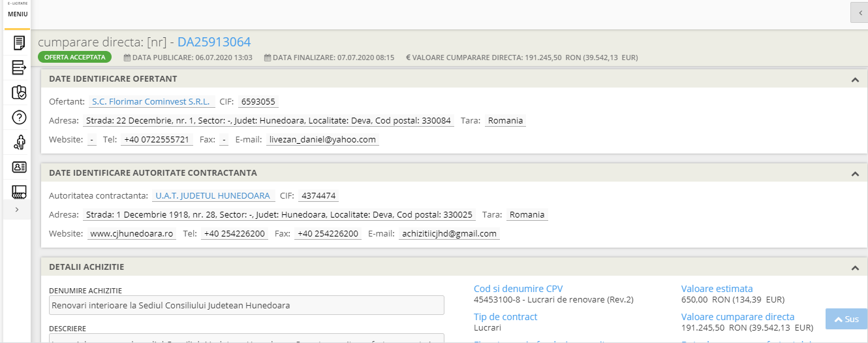Open the MENIU sidebar header
The image size is (868, 343).
[18, 14]
